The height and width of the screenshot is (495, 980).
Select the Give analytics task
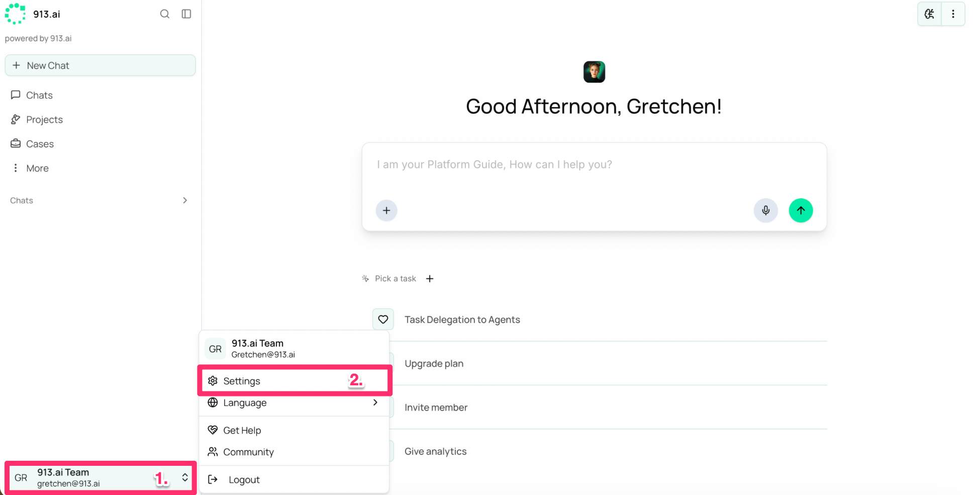[x=436, y=451]
